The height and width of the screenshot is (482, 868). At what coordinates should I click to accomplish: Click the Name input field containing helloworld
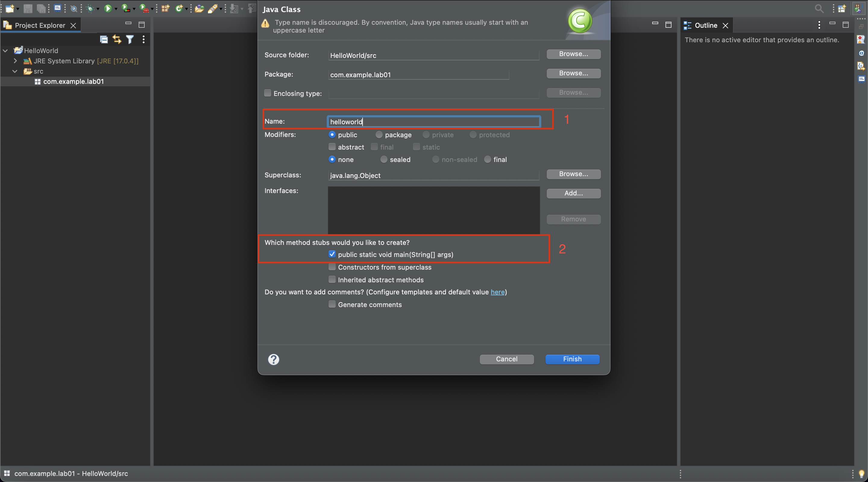[x=434, y=122]
